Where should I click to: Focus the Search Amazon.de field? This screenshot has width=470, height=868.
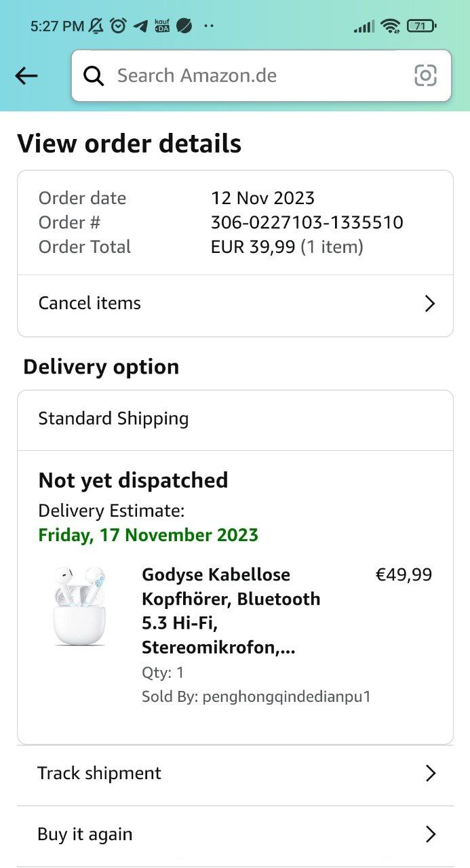point(258,76)
